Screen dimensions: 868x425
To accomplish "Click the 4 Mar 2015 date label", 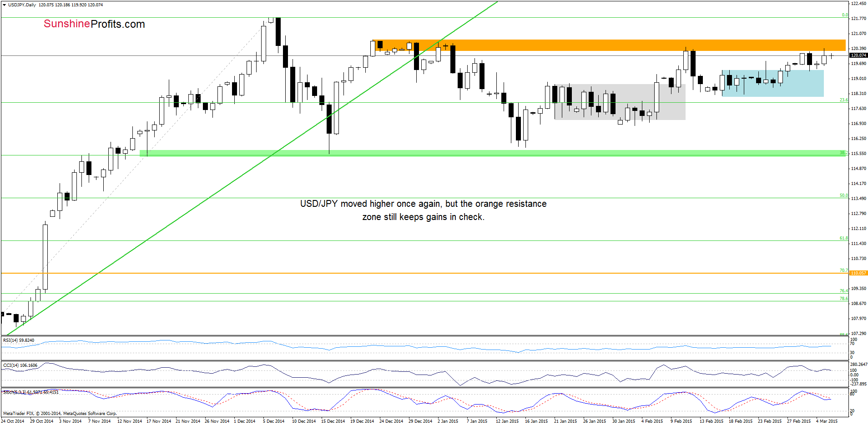I will (x=827, y=421).
